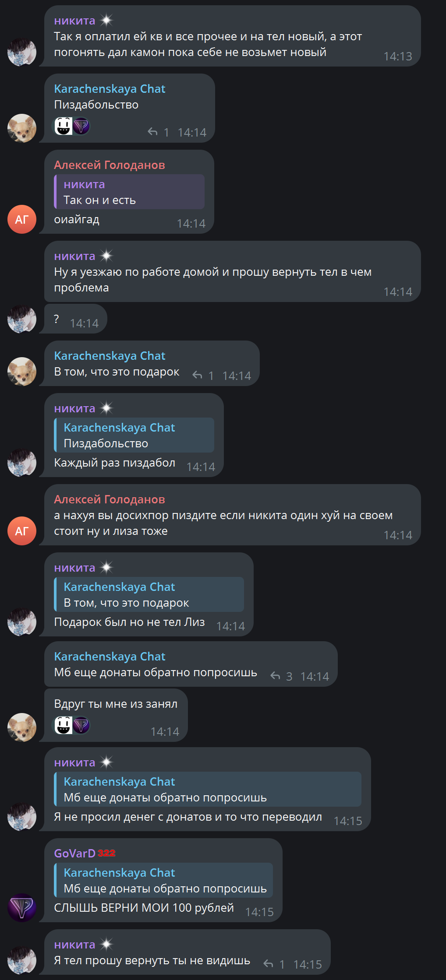Click the emoji reaction under 'Вдруг ты мне из занял'
The image size is (446, 980).
[72, 725]
